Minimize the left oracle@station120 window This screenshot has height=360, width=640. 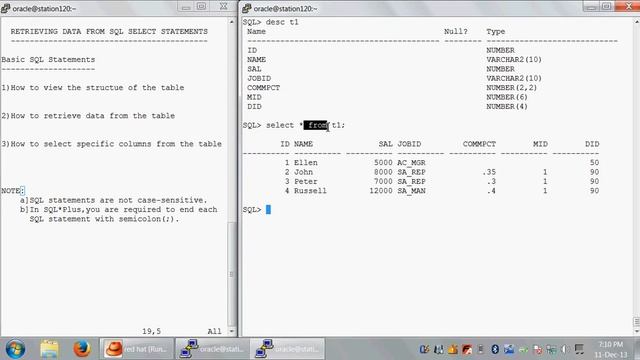[x=186, y=7]
